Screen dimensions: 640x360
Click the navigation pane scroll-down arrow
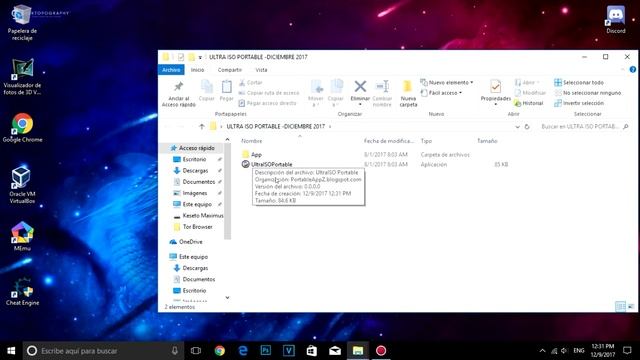click(x=227, y=298)
